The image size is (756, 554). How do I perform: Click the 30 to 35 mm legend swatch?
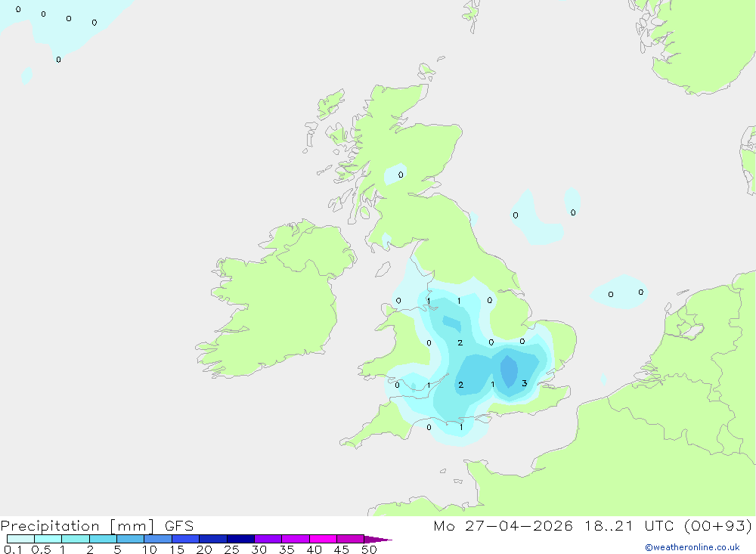pyautogui.click(x=268, y=539)
